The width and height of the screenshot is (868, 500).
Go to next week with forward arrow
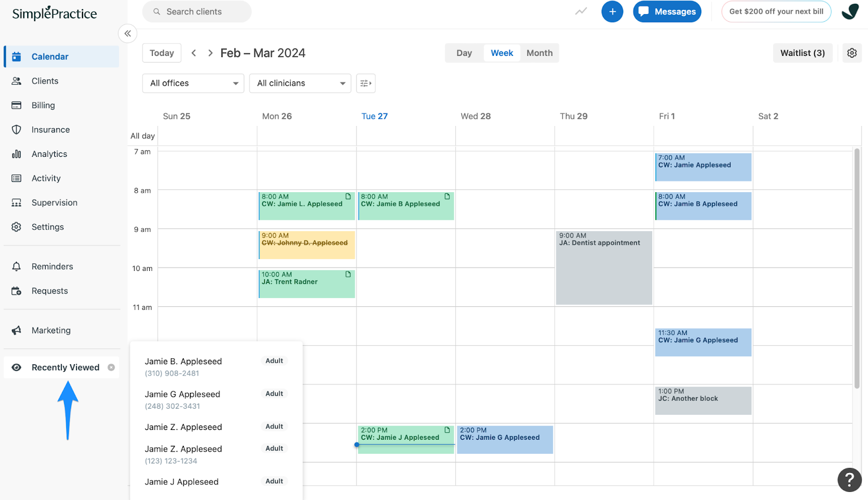tap(210, 53)
